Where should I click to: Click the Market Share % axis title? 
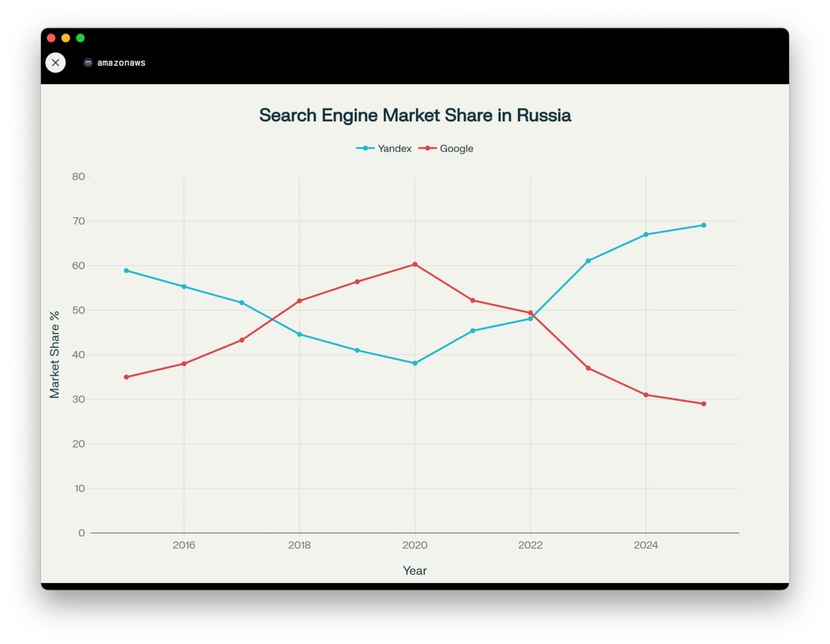55,354
